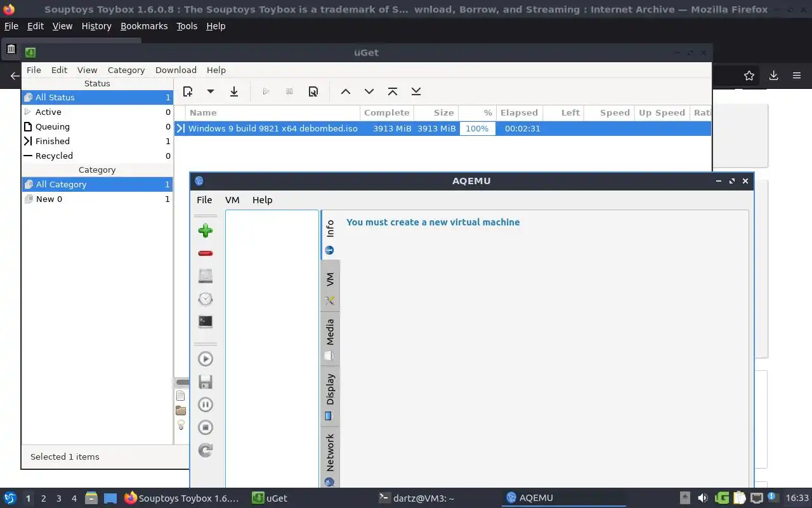Viewport: 812px width, 508px height.
Task: Select Windows 9 build 9821 iso download
Action: [x=443, y=128]
